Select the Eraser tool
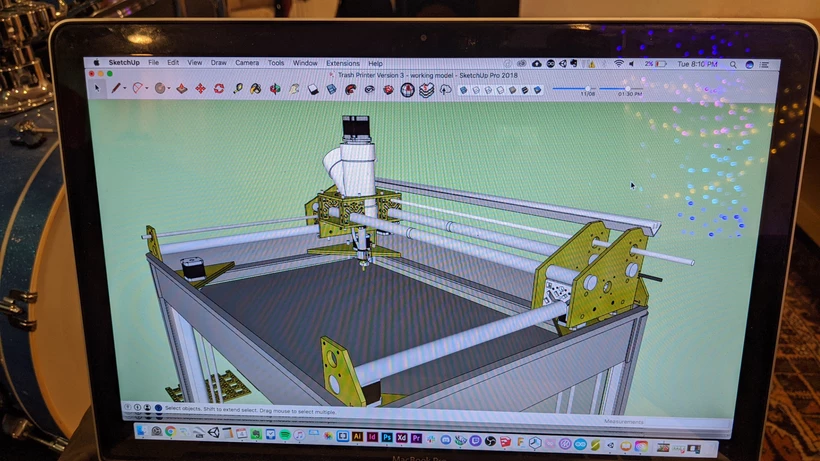This screenshot has height=461, width=820. [x=313, y=89]
